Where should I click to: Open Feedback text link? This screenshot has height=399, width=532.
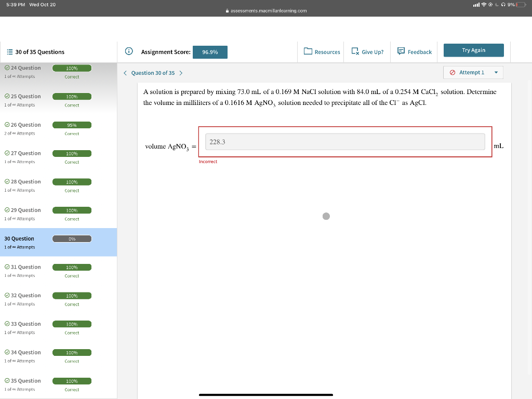pos(420,52)
